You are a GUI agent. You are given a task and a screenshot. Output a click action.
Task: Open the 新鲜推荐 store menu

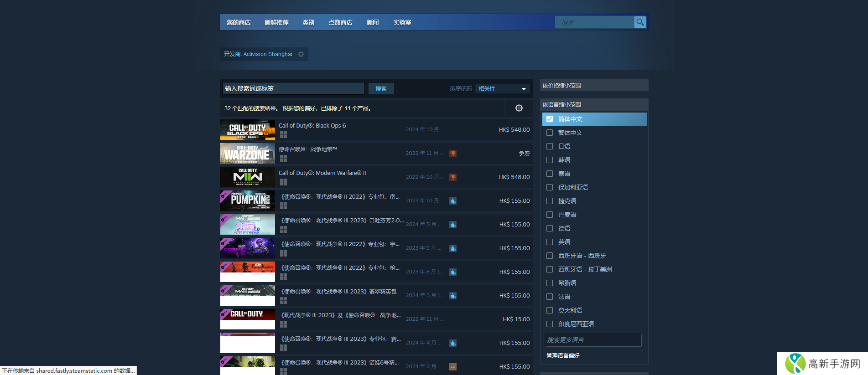(276, 22)
